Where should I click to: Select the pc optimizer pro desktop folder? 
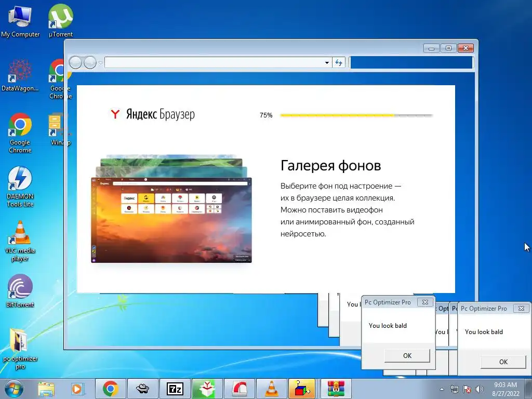click(20, 349)
